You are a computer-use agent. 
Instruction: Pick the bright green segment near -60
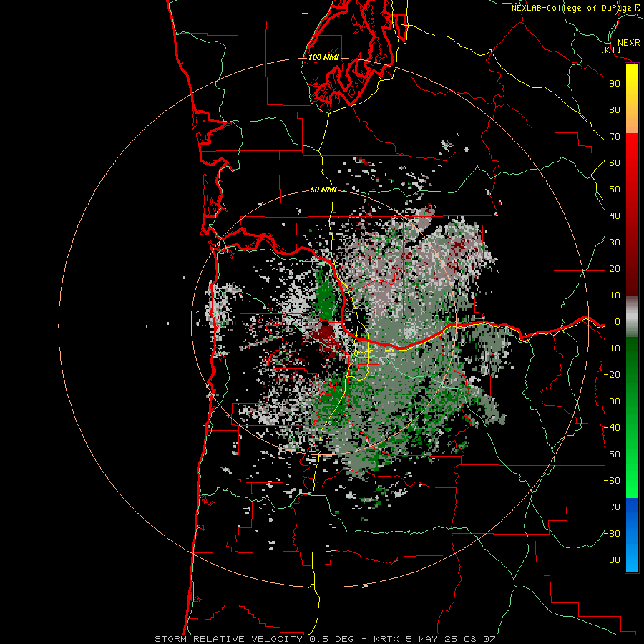632,482
